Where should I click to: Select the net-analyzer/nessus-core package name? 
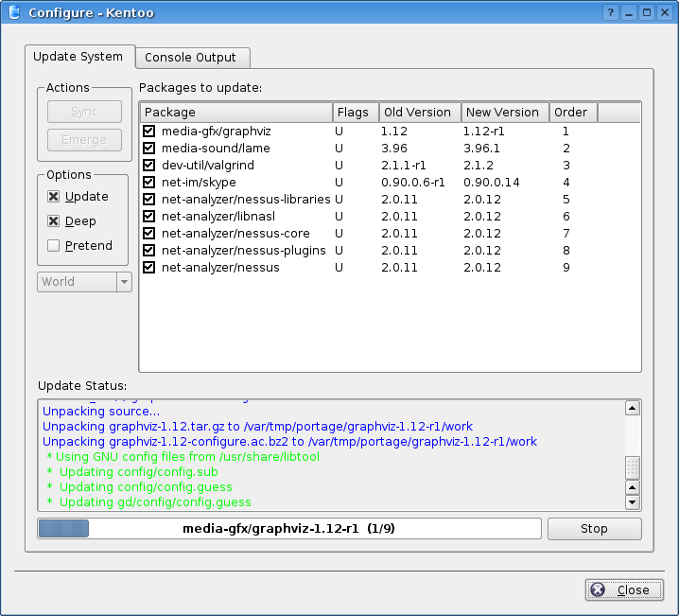[235, 233]
